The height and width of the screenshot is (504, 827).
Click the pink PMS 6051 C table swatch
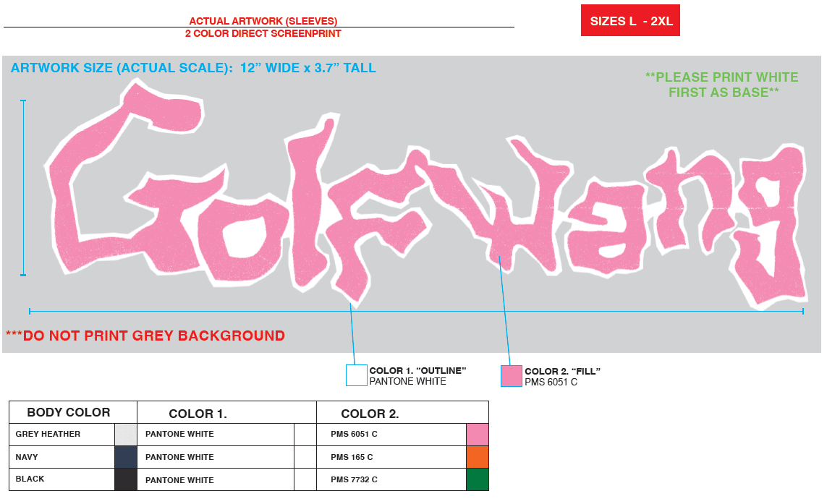[478, 435]
